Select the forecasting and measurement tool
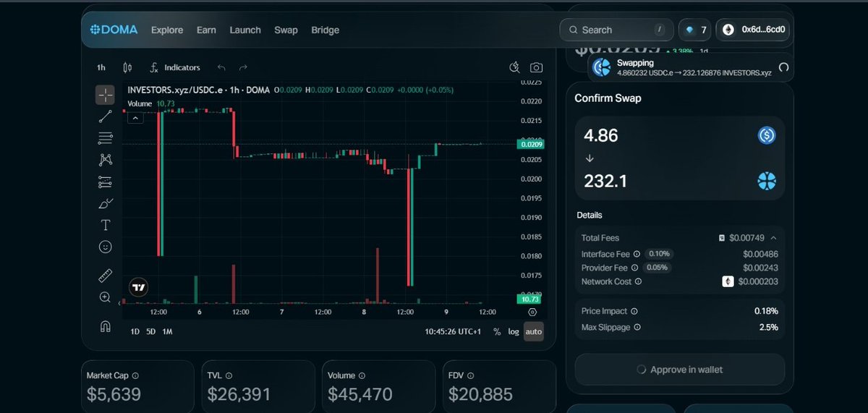 105,182
